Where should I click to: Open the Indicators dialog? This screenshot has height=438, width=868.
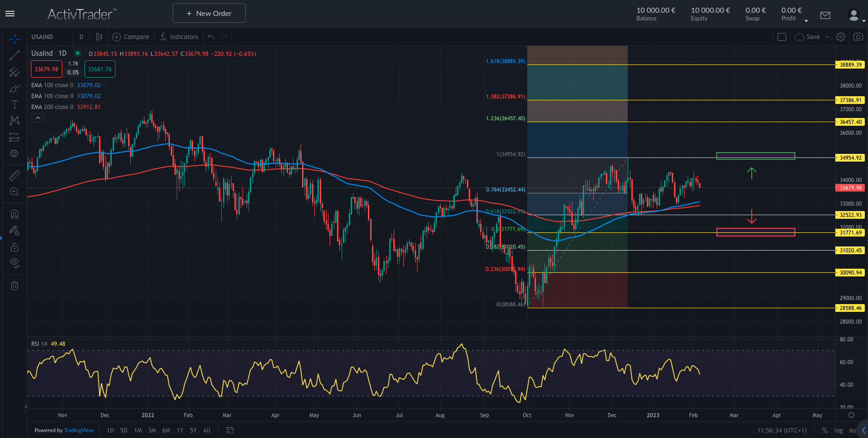[179, 37]
